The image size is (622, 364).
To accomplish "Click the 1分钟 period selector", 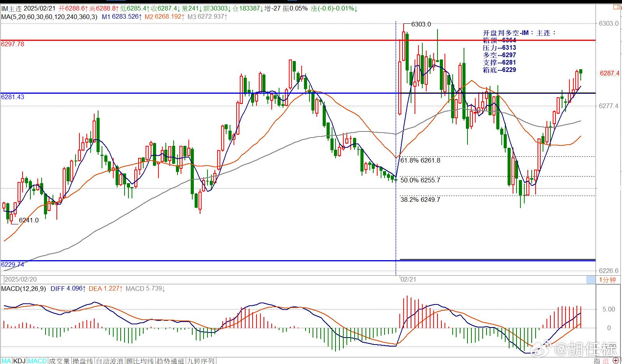I will point(608,280).
